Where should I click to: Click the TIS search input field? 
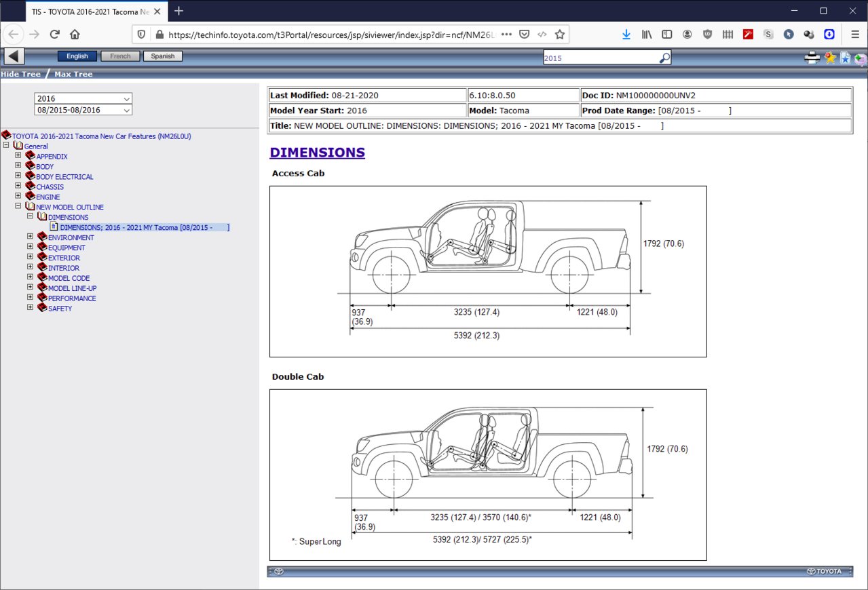coord(601,58)
